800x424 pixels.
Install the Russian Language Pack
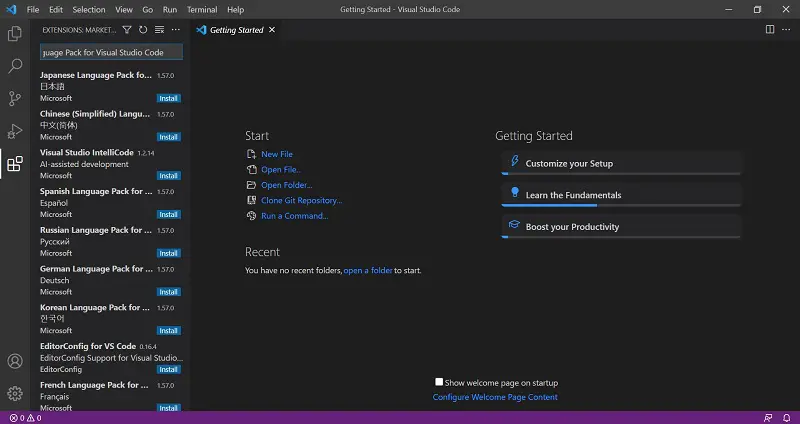coord(168,254)
